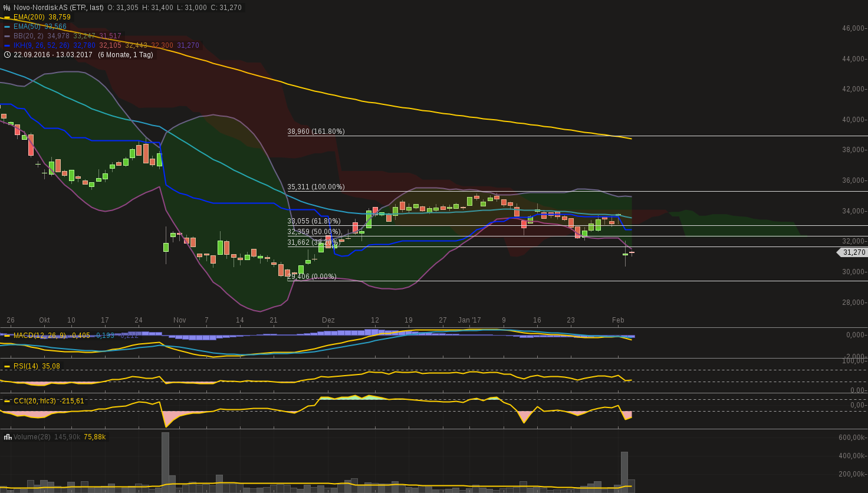Viewport: 868px width, 493px height.
Task: Select the Novo-Nordisk AS (ETR, last) title
Action: tap(58, 8)
